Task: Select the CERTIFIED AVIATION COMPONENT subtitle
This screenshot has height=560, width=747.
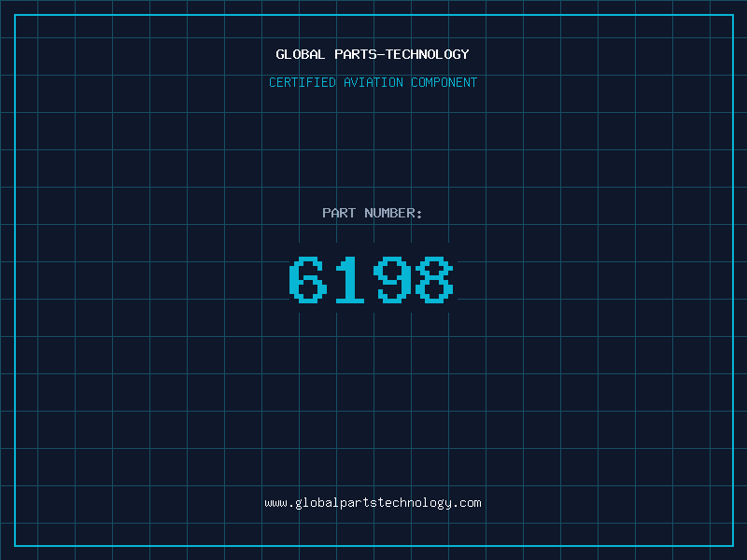Action: click(373, 82)
